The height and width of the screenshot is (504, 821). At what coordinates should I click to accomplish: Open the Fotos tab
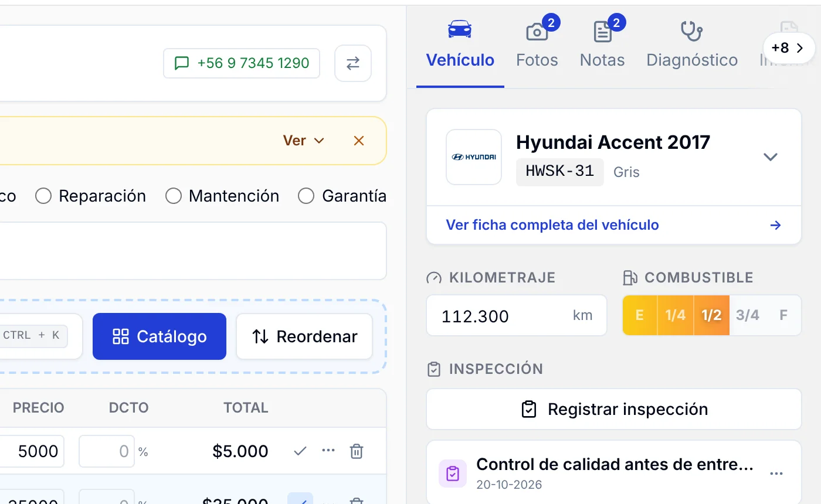click(x=537, y=45)
